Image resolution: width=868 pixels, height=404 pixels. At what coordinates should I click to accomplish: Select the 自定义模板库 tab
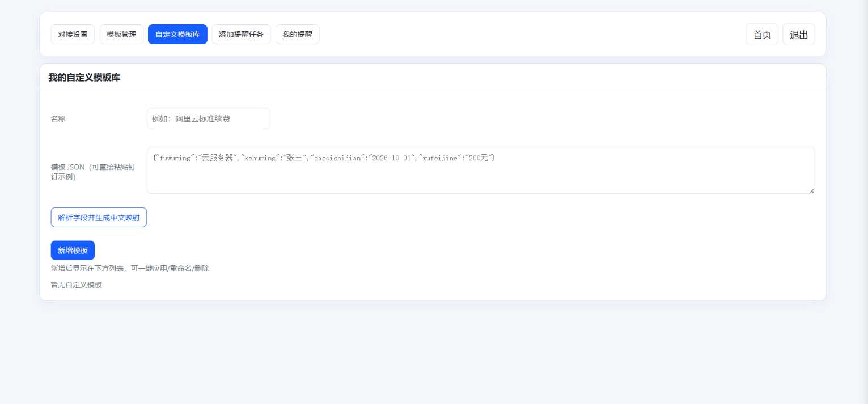(x=177, y=35)
